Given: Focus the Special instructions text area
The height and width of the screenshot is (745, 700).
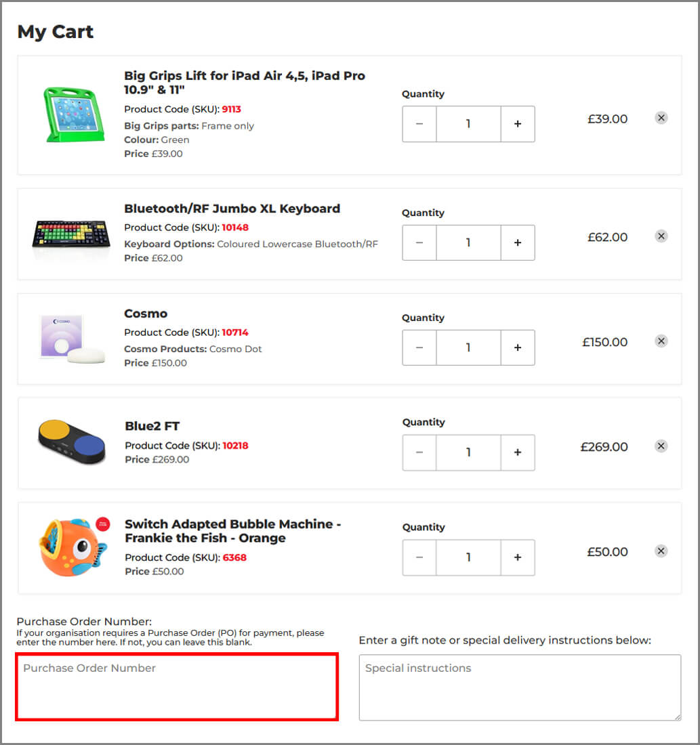Looking at the screenshot, I should (520, 687).
